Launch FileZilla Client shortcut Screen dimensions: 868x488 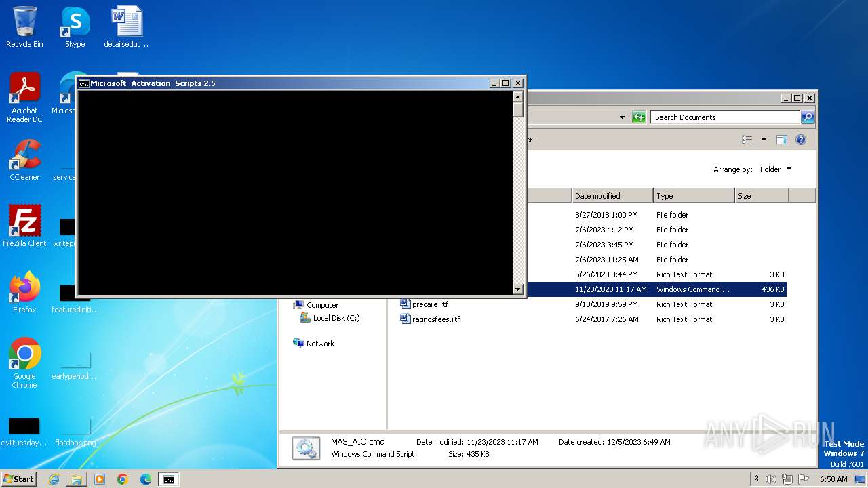point(24,226)
